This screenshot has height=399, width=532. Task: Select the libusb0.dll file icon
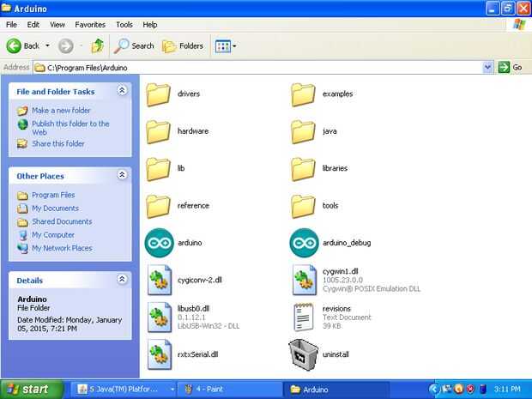click(160, 317)
